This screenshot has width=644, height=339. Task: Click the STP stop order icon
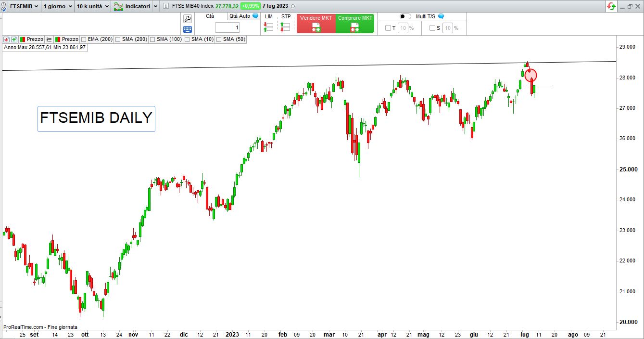click(x=285, y=27)
